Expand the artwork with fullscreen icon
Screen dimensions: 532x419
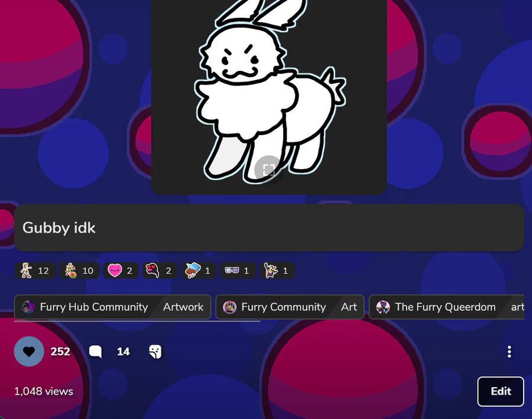269,170
